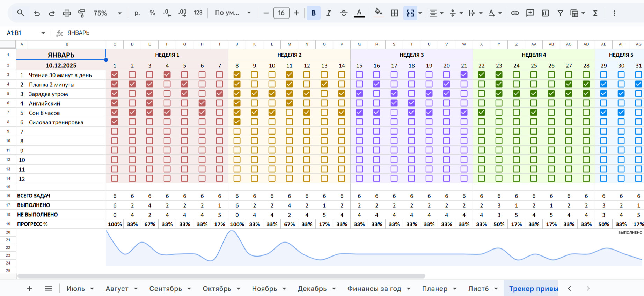Open the cell borders tool
This screenshot has width=644, height=296.
pos(394,13)
